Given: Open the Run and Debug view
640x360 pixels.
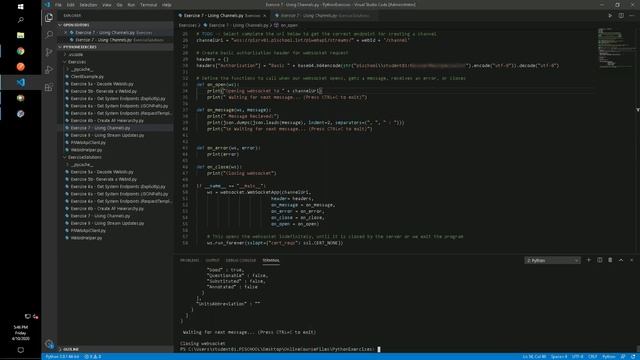Looking at the screenshot, I should 49,70.
